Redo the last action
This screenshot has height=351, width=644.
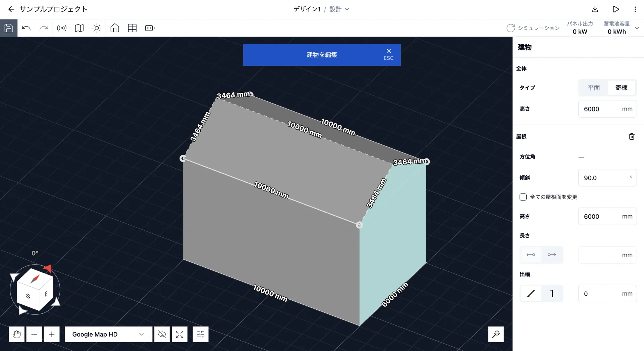point(44,28)
